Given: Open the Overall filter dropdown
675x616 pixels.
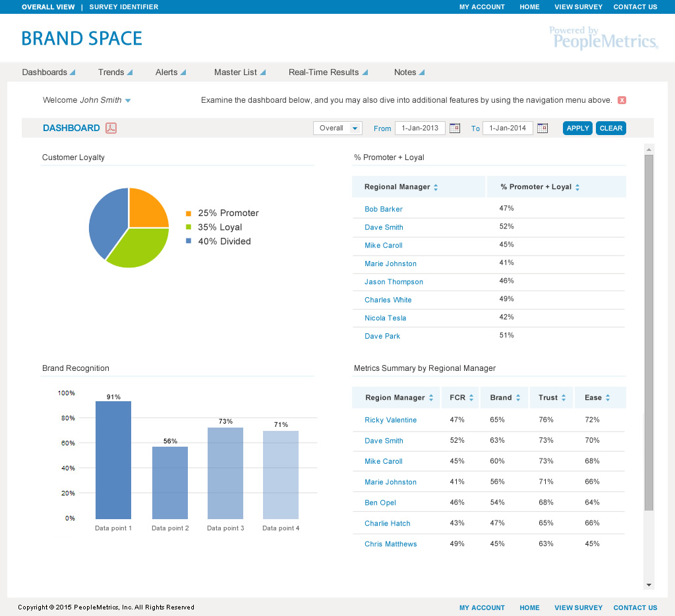Looking at the screenshot, I should (337, 128).
